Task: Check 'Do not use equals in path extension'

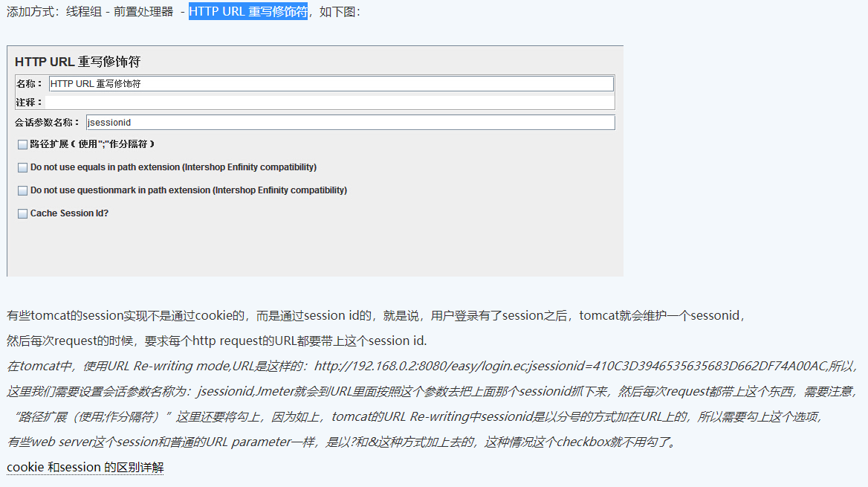Action: click(x=22, y=167)
